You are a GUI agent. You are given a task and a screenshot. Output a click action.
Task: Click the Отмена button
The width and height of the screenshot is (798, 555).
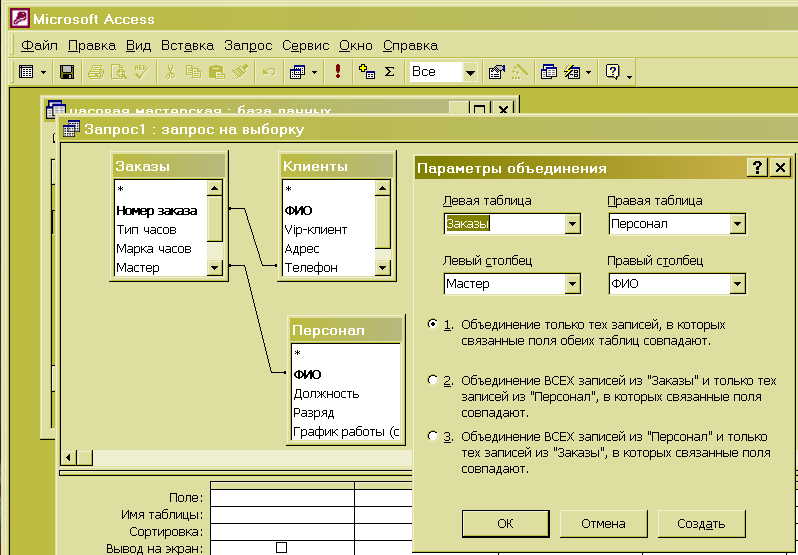(x=603, y=523)
